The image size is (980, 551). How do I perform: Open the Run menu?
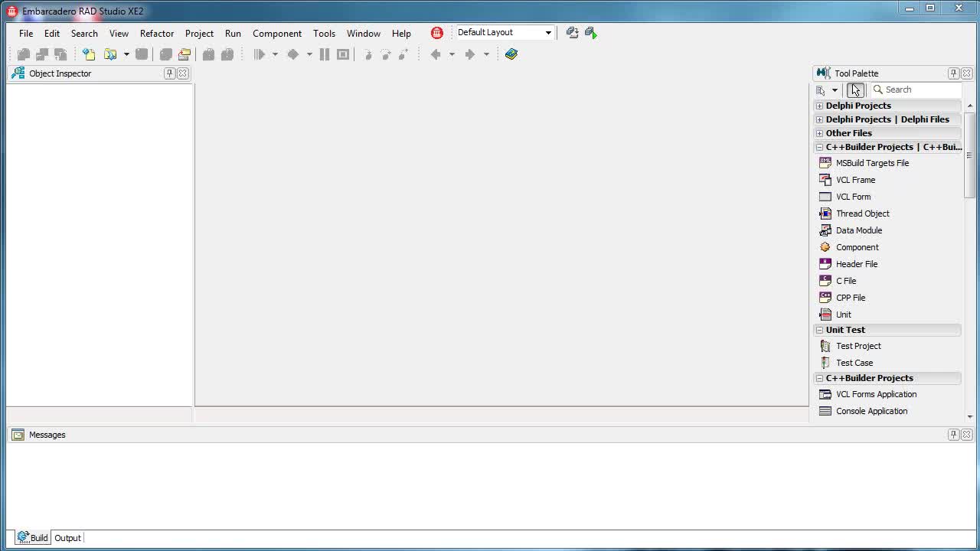point(233,33)
